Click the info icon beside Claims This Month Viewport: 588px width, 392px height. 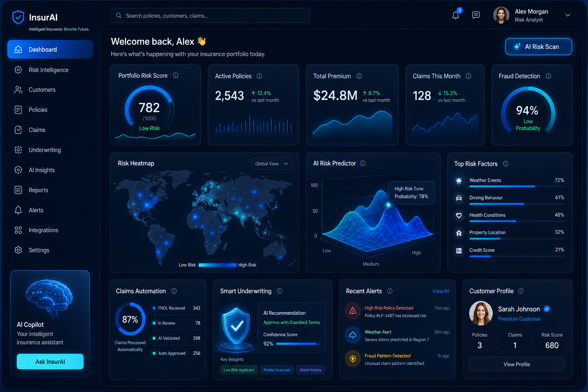point(468,76)
